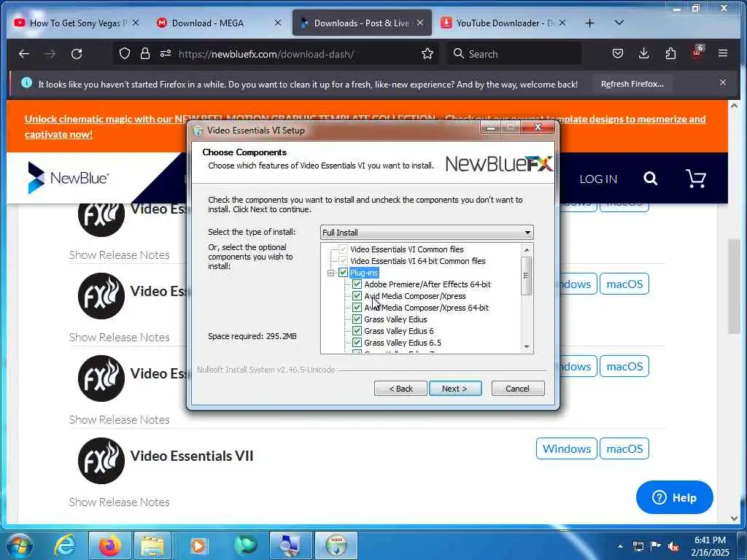Uncheck Grass Valley Edius checkbox

(357, 319)
